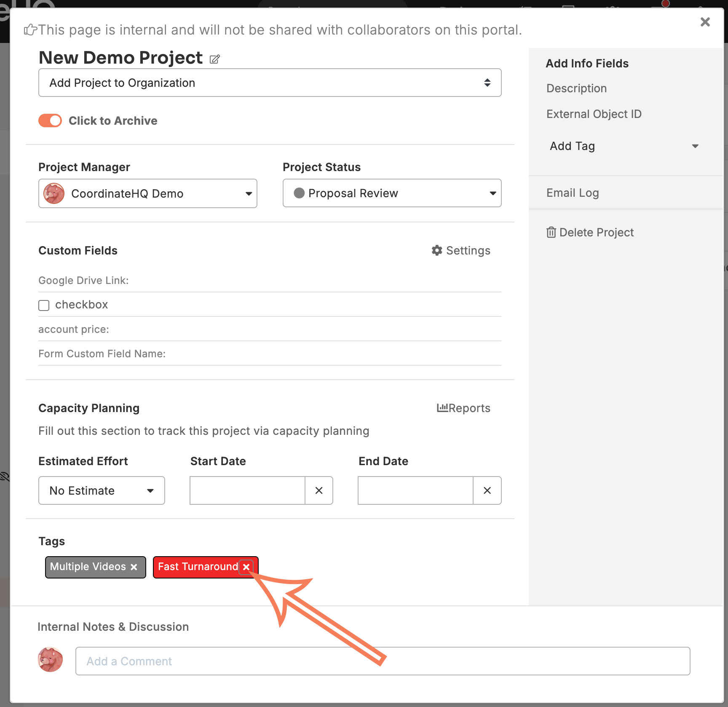Close the project settings dialog

pos(705,22)
